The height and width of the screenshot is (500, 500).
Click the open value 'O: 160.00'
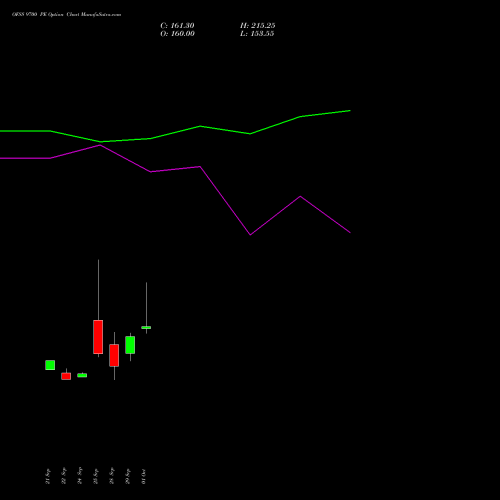[x=177, y=34]
